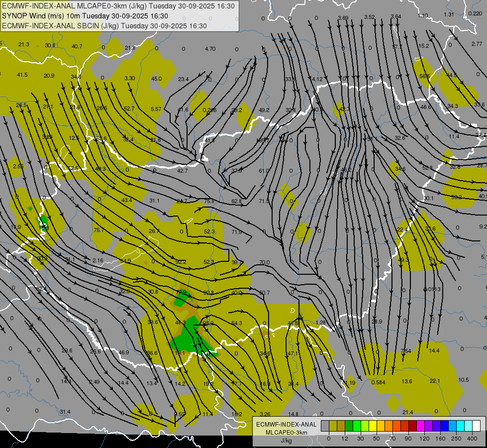Pick the deep blue legend swatch
487x448 pixels.
tap(445, 426)
